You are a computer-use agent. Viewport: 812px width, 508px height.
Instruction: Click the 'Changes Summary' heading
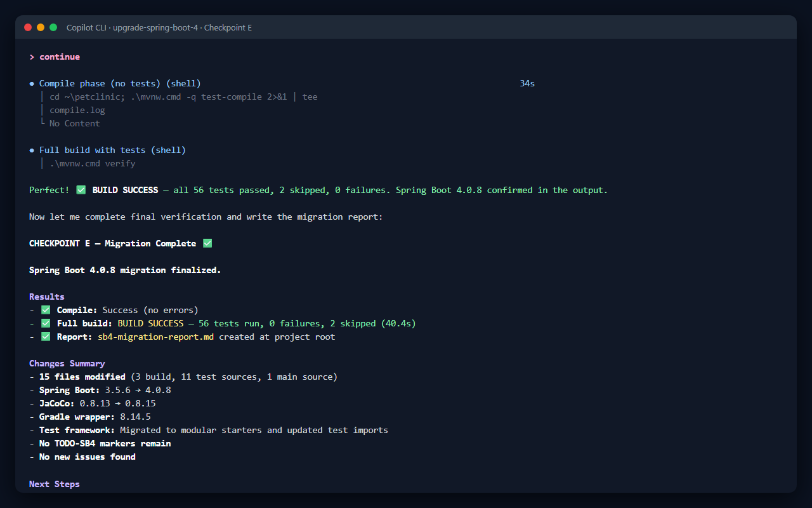(67, 363)
